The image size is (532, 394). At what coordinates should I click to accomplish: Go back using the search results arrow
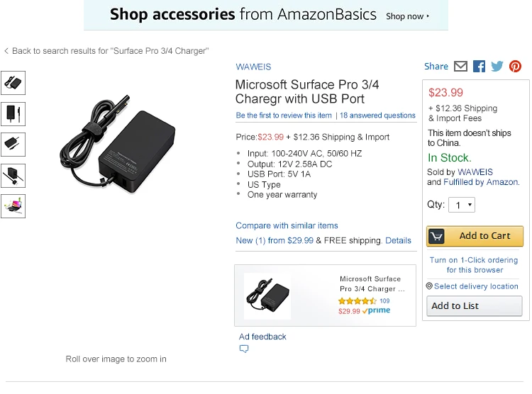click(x=6, y=51)
